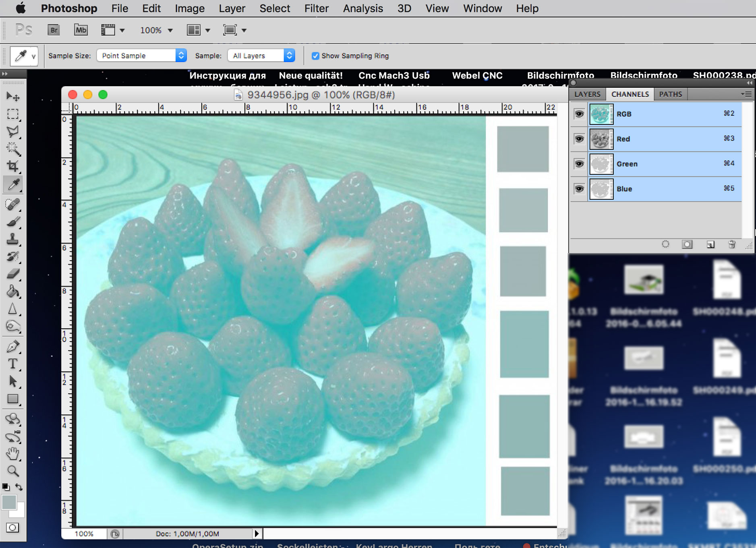Uncheck Show Sampling Ring
756x548 pixels.
coord(315,56)
